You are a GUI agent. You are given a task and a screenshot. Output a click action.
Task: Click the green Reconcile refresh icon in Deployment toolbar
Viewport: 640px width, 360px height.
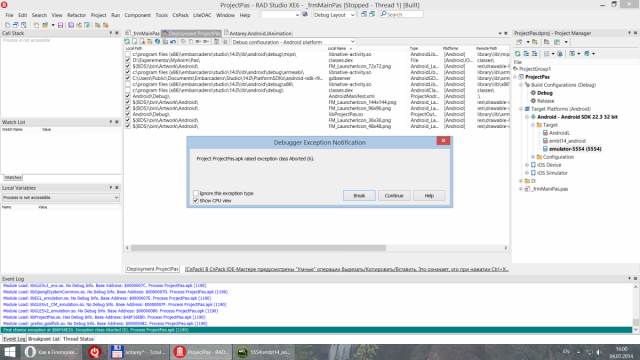click(127, 42)
